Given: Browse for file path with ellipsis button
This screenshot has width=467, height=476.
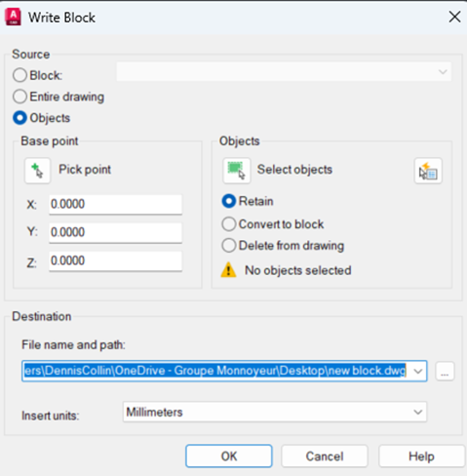Looking at the screenshot, I should coord(445,371).
